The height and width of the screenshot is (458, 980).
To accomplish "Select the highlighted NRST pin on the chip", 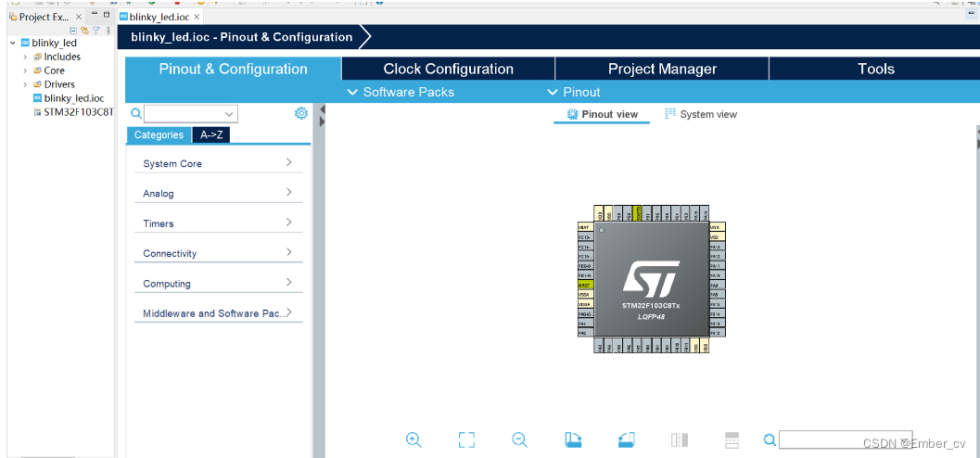I will tap(586, 285).
